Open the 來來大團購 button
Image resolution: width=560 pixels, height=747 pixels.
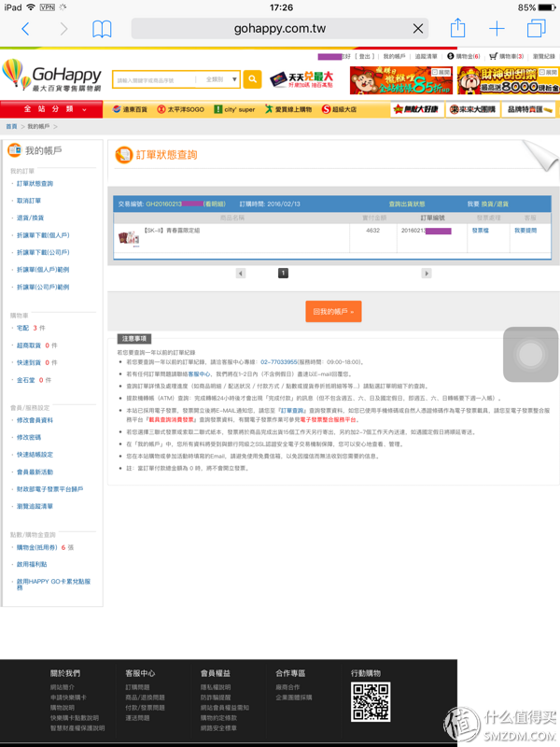473,109
